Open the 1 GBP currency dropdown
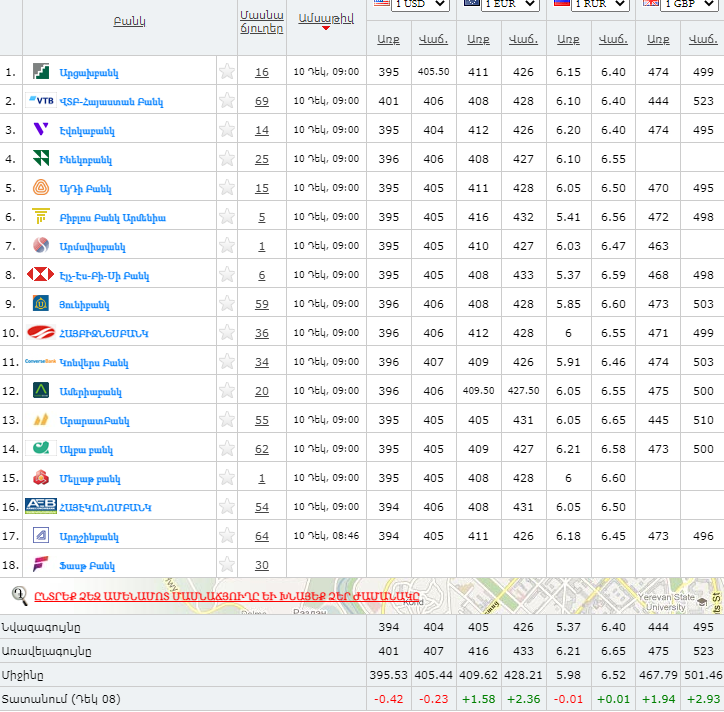Viewport: 724px width, 712px height. 690,5
